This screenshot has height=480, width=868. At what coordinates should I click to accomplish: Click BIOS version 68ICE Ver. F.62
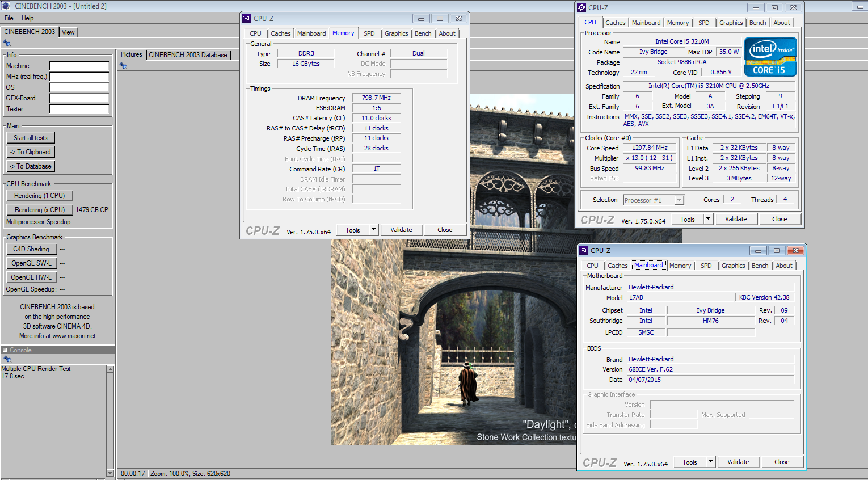click(x=710, y=369)
